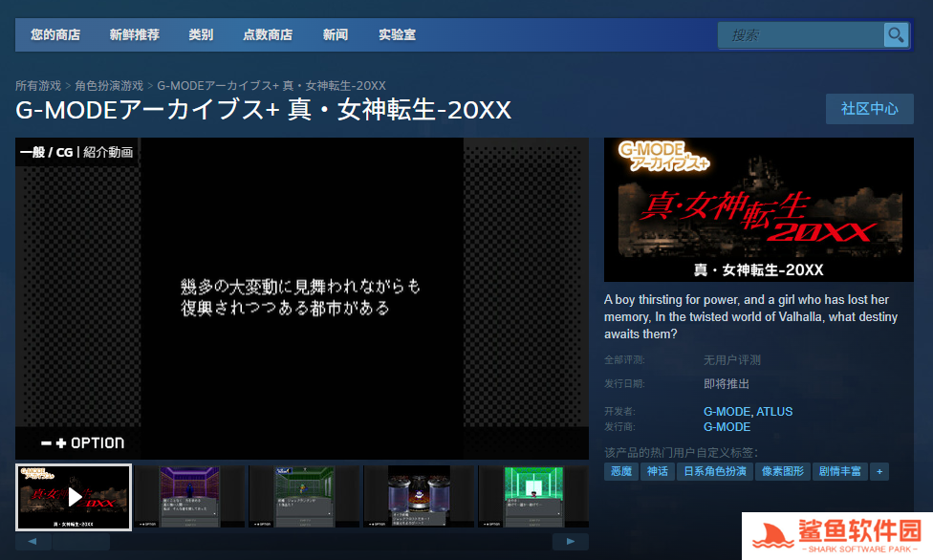The height and width of the screenshot is (560, 933).
Task: Open the 新闻 page
Action: click(336, 35)
